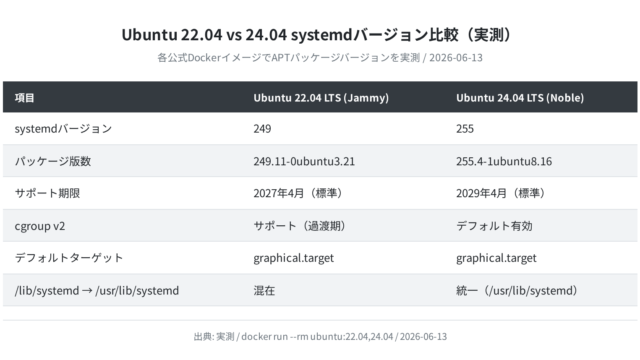Click the '249.11-0ubuntu3.21' cell
The width and height of the screenshot is (640, 360).
(304, 161)
